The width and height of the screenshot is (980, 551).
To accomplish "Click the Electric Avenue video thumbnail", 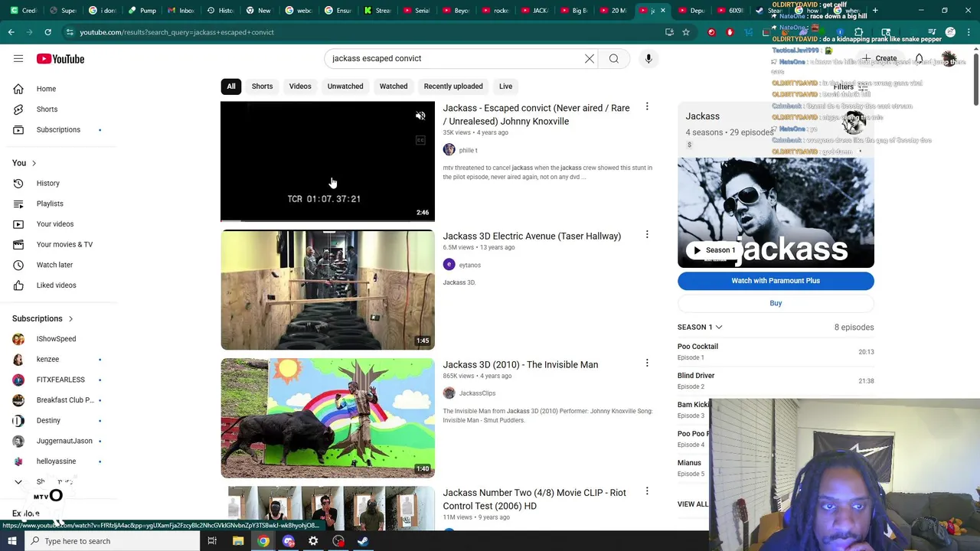I will (x=328, y=290).
